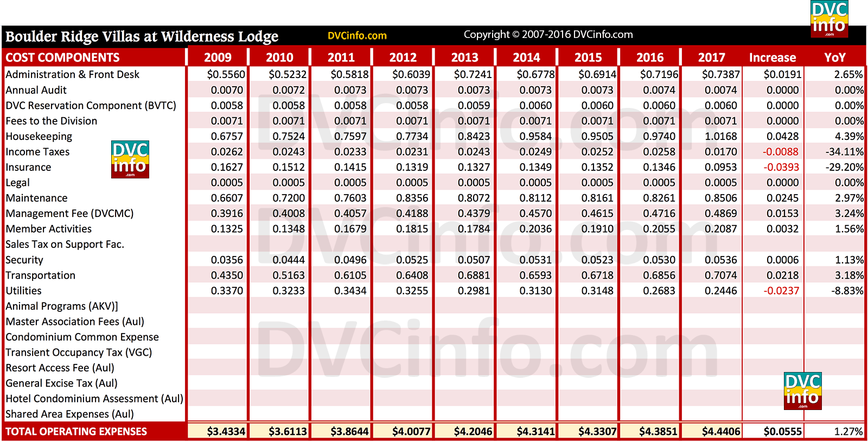This screenshot has height=442, width=868.
Task: Select the 2011 column header
Action: [341, 57]
